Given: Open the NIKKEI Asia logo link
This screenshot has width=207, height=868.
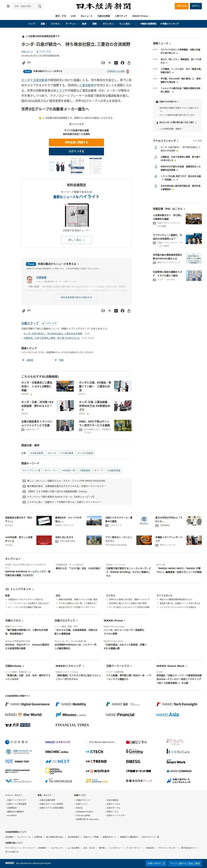Looking at the screenshot, I should (x=168, y=714).
